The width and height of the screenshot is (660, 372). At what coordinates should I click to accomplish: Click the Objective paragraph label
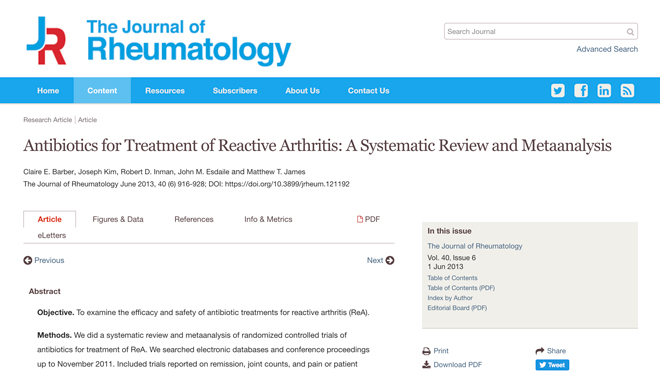click(x=56, y=313)
